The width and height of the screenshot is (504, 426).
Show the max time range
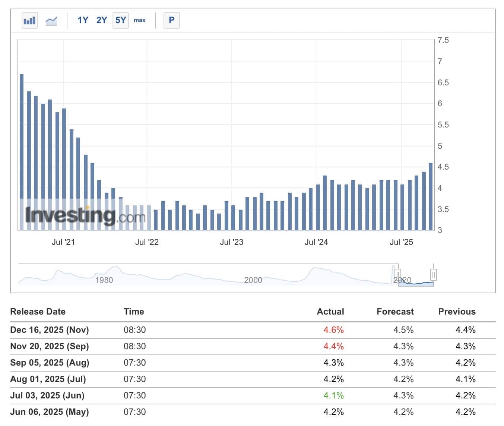[x=140, y=20]
